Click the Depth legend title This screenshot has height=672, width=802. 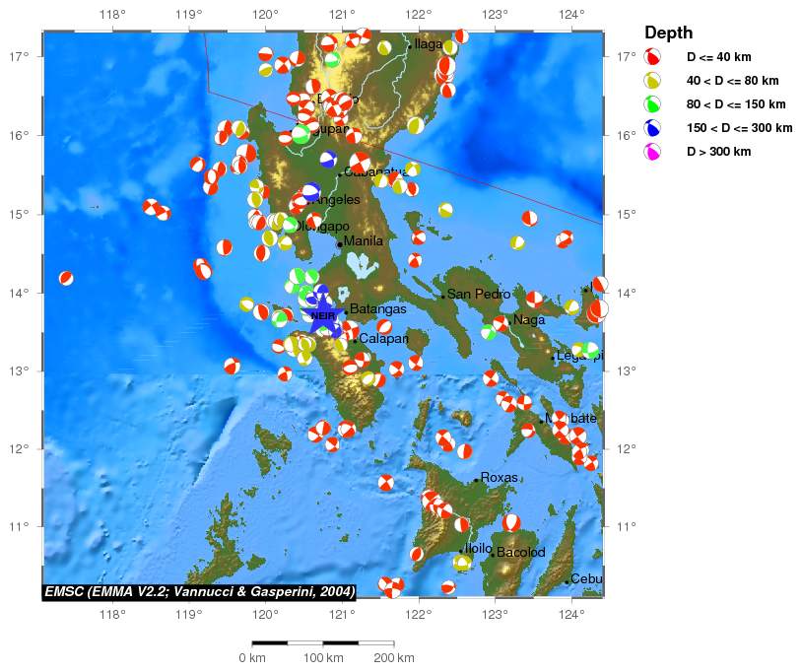point(668,33)
